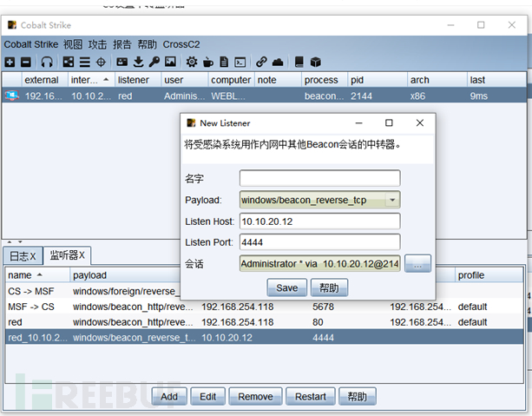Open the 帮助 menu in menu bar
The width and height of the screenshot is (532, 416).
[147, 44]
